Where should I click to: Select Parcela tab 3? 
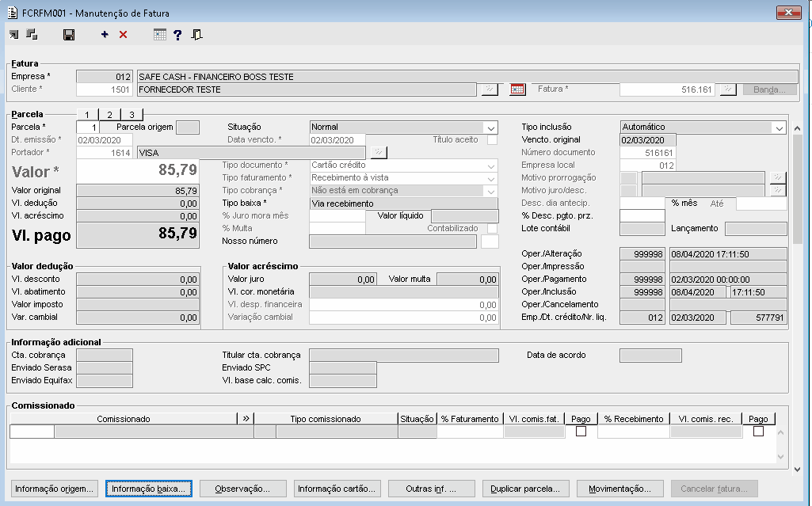coord(131,115)
